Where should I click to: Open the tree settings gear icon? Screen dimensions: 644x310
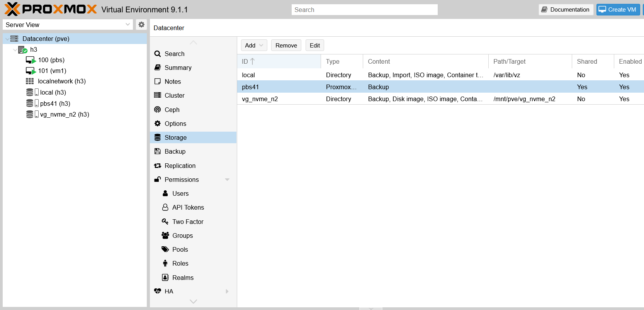coord(141,25)
